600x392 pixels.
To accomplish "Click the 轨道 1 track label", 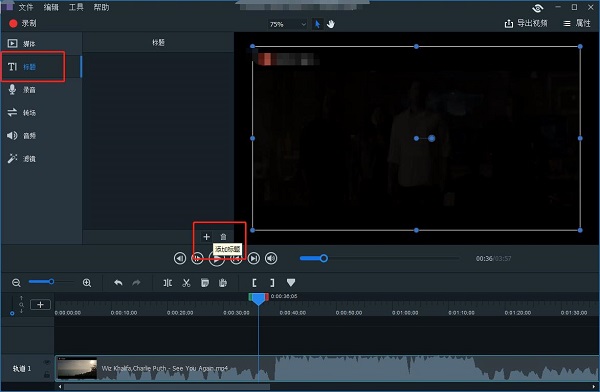I will pyautogui.click(x=22, y=369).
